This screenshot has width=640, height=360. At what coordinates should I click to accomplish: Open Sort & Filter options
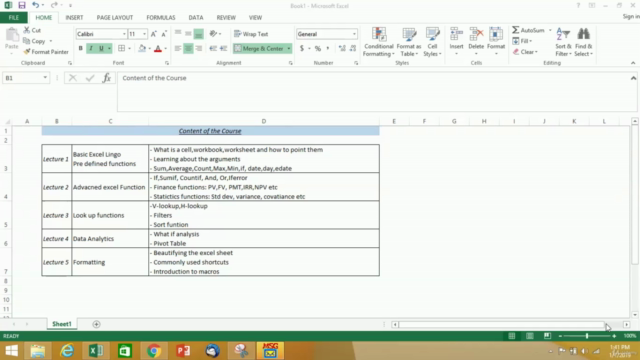click(x=563, y=41)
